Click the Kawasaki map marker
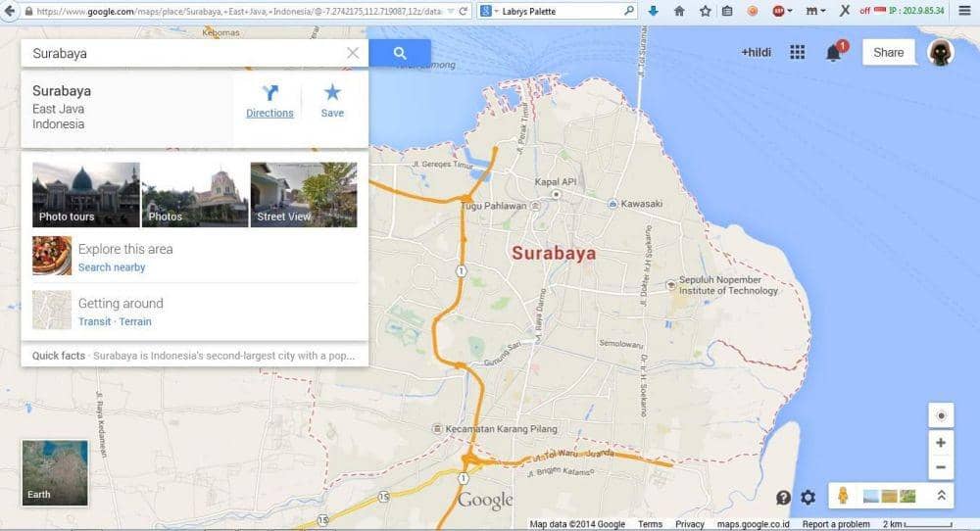The height and width of the screenshot is (531, 980). 612,204
